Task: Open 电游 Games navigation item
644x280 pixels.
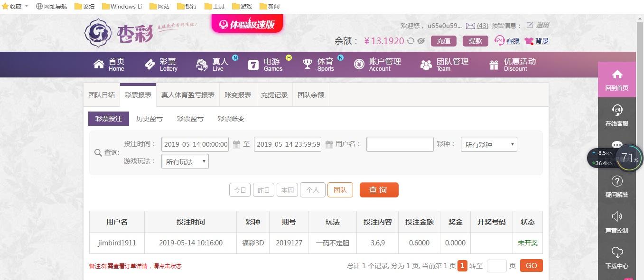Action: 265,65
